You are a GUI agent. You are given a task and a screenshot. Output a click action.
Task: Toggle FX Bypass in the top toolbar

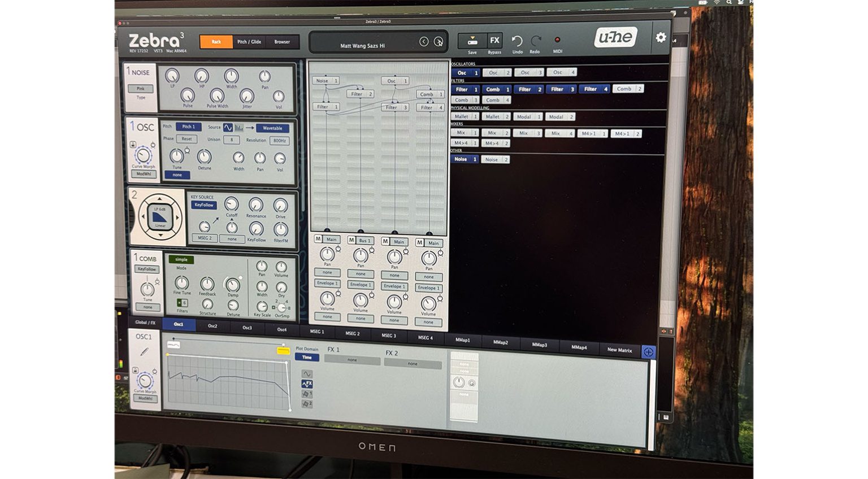click(494, 41)
